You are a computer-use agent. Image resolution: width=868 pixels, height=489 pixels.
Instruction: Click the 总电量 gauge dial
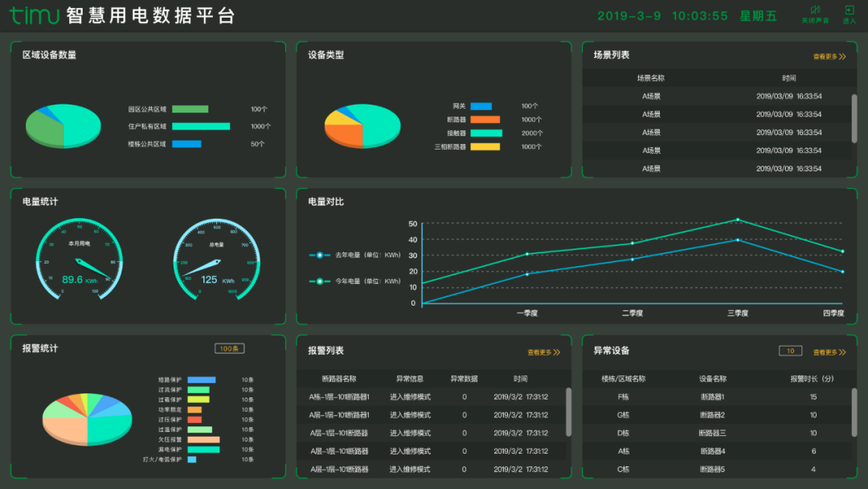point(216,259)
